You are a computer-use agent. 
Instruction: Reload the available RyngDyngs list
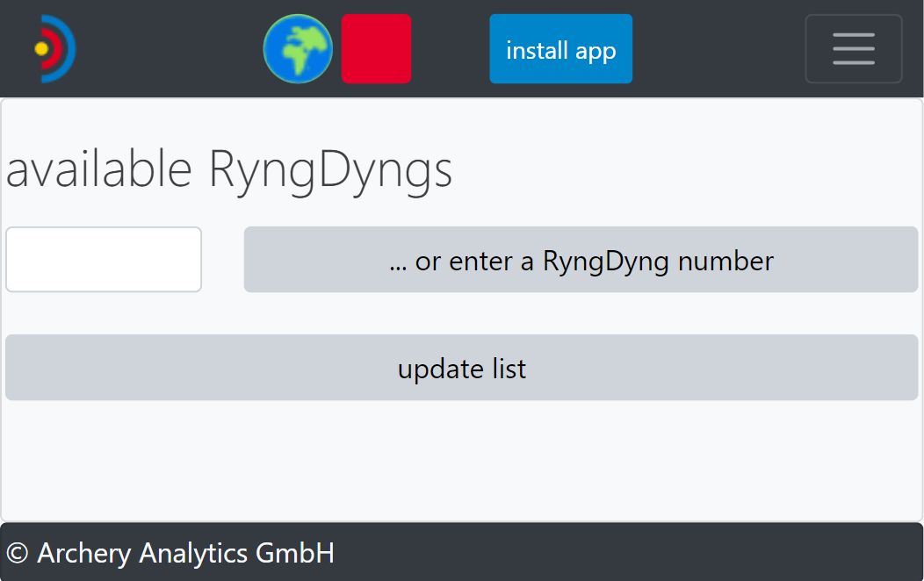click(x=461, y=368)
